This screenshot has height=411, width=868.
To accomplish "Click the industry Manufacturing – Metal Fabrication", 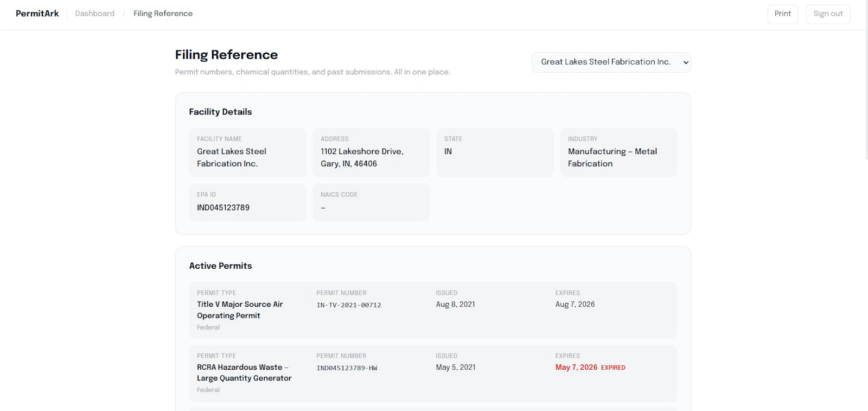I will click(x=612, y=157).
